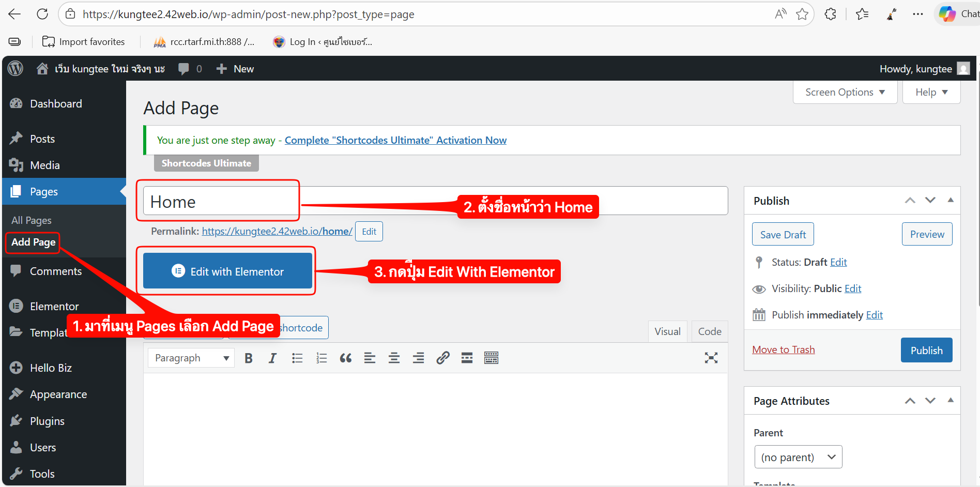Insert a bulleted list
This screenshot has width=980, height=487.
point(297,358)
